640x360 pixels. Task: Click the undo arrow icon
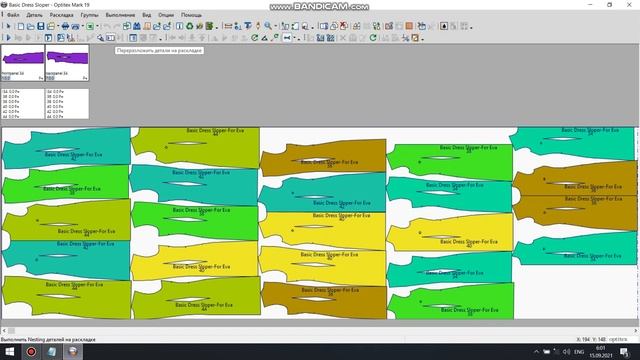[107, 27]
